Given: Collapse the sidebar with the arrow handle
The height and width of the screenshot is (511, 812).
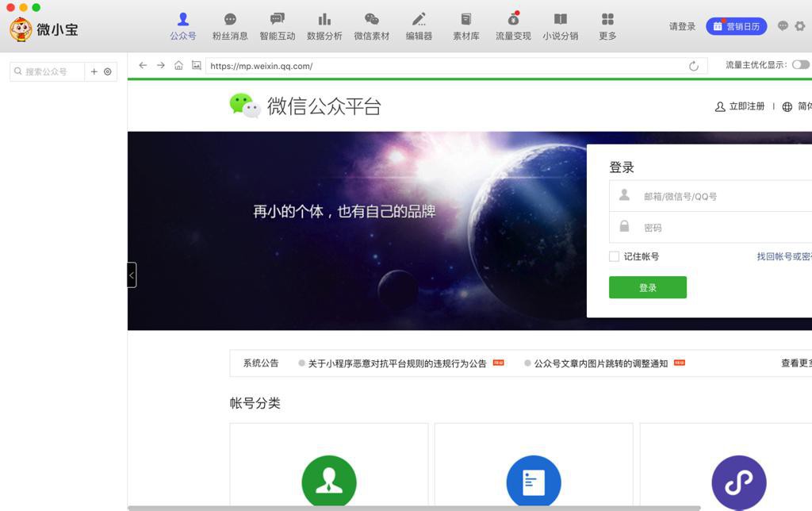Looking at the screenshot, I should [132, 275].
